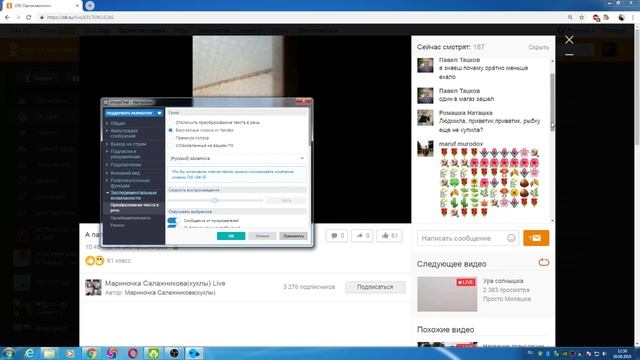
Task: Open the blue chat app on taskbar
Action: pos(195,353)
